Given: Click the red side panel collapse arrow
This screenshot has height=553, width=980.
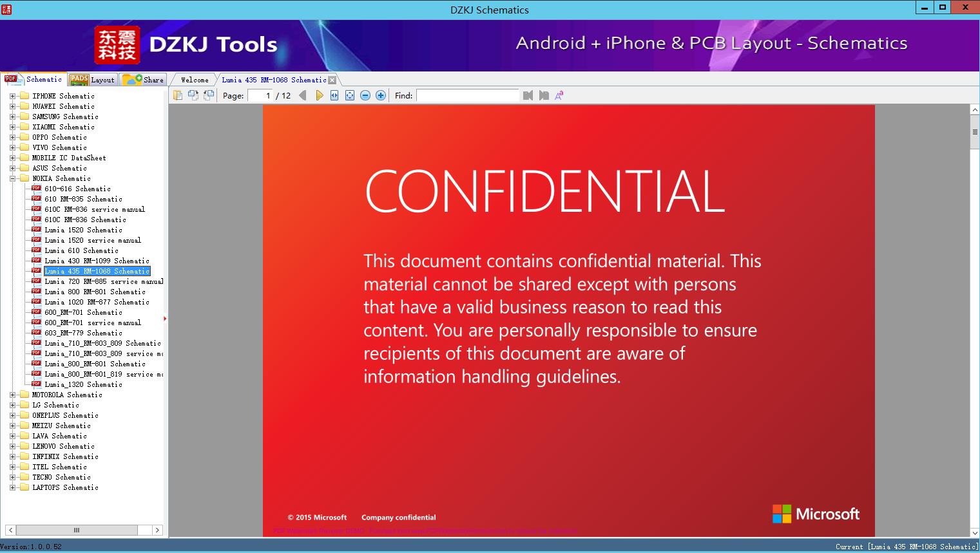Looking at the screenshot, I should point(165,318).
